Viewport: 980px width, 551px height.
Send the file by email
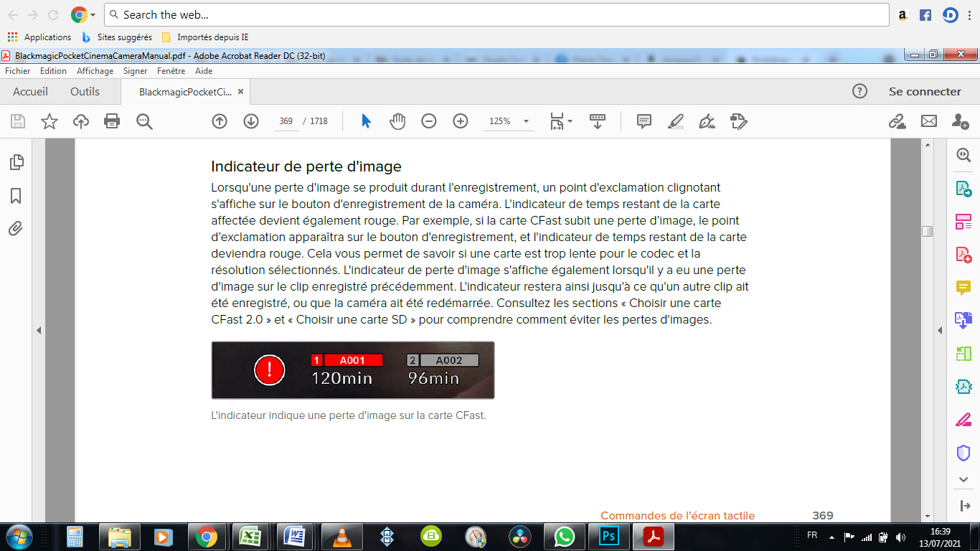(x=929, y=121)
